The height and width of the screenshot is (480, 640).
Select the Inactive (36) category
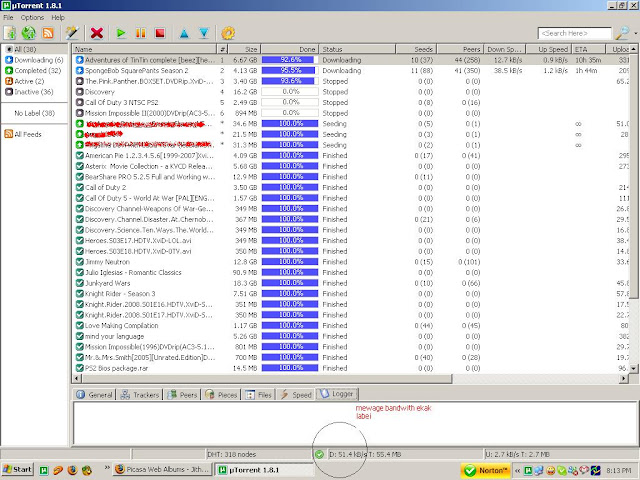pyautogui.click(x=29, y=92)
